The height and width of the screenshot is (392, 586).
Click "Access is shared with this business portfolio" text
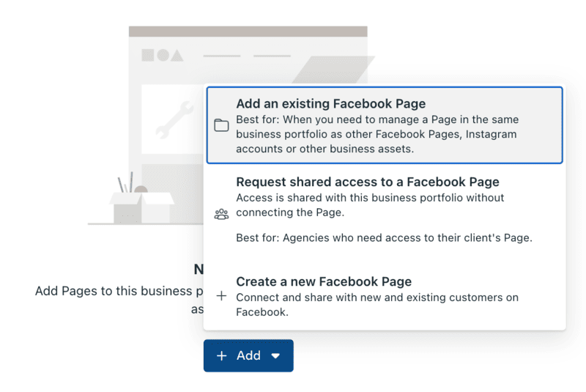370,198
